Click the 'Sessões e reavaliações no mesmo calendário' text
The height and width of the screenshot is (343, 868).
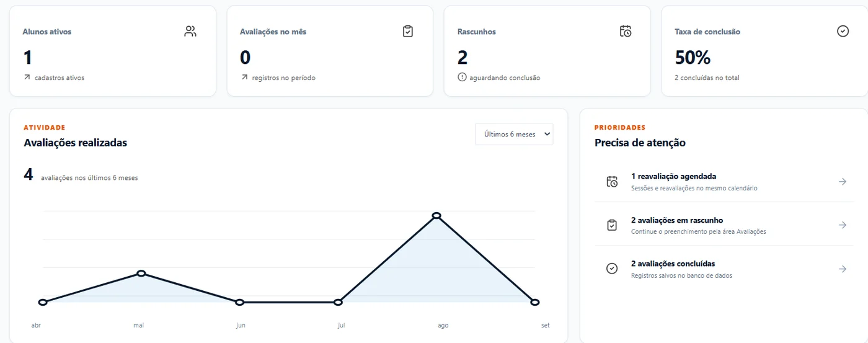(694, 188)
